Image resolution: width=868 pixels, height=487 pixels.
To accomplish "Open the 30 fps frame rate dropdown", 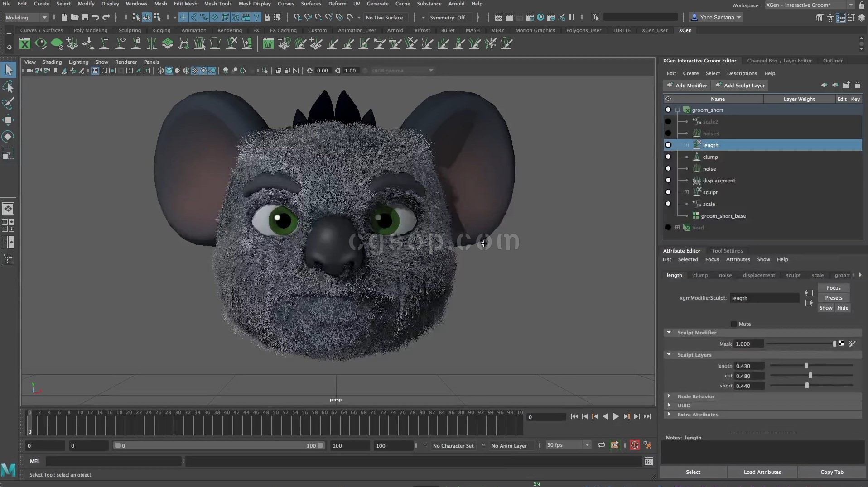I will pos(568,445).
